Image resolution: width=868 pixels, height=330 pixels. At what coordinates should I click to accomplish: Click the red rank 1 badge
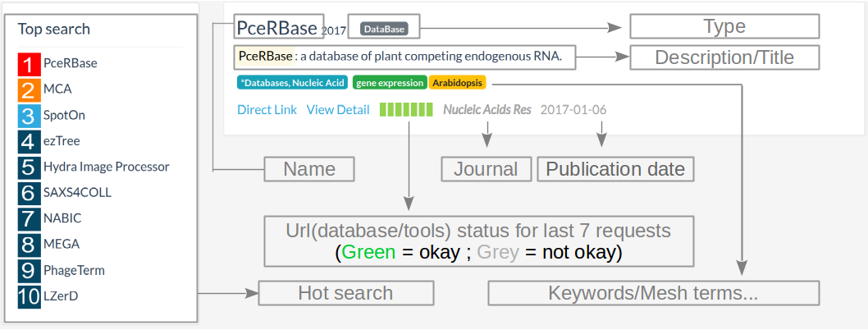(x=29, y=64)
